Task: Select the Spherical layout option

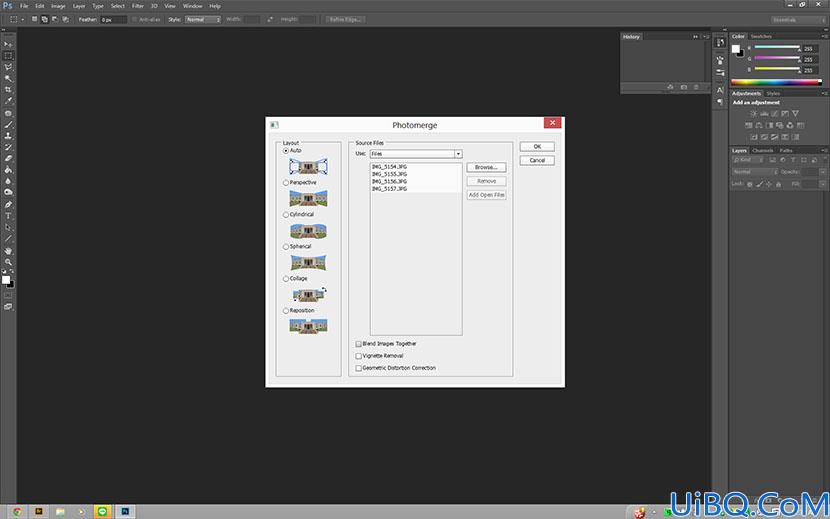Action: tap(286, 247)
